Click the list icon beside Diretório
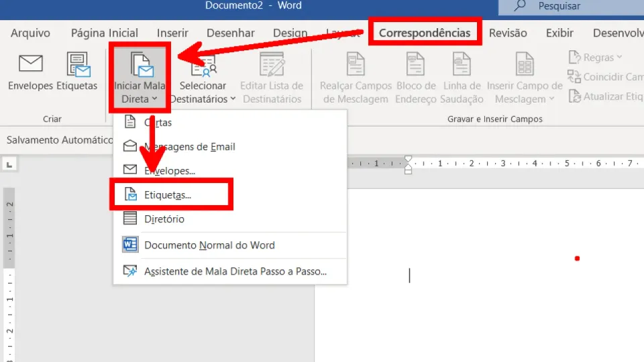Image resolution: width=644 pixels, height=362 pixels. tap(130, 218)
